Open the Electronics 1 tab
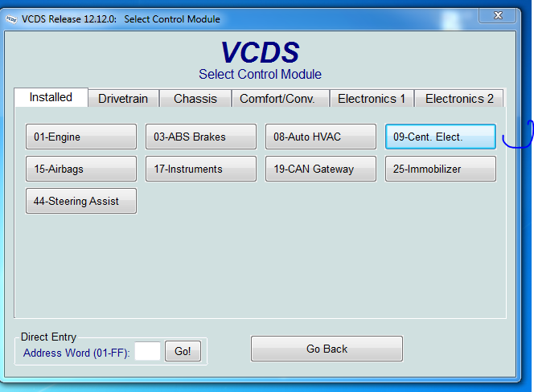This screenshot has width=534, height=392. pyautogui.click(x=372, y=99)
